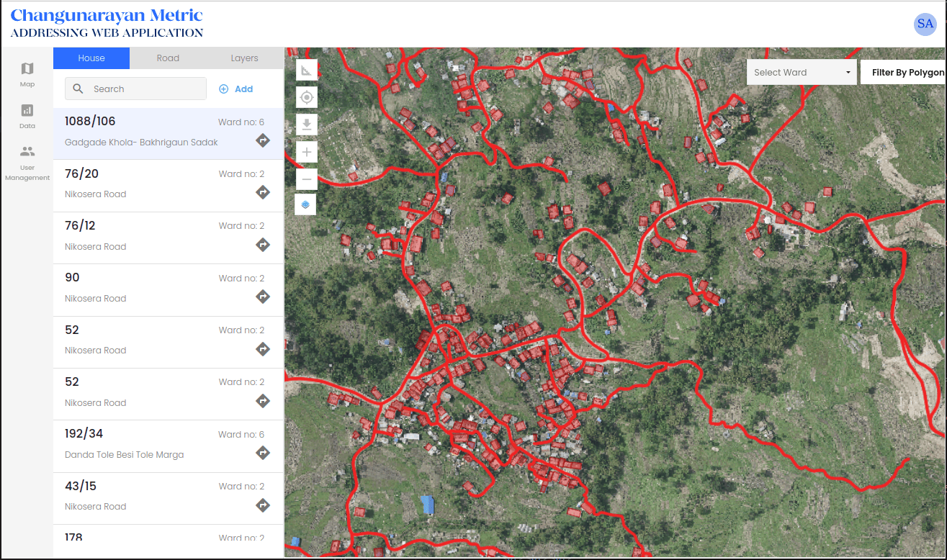Expand the Select Ward dropdown
Viewport: 947px width, 560px height.
(802, 73)
